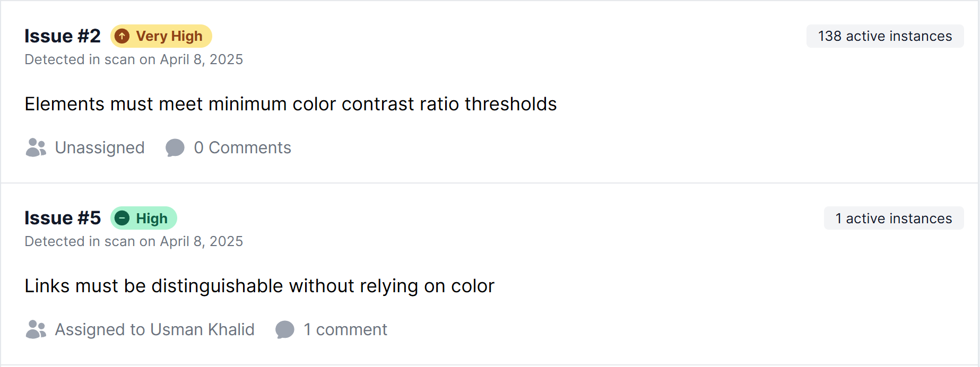Click the High severity minus icon
Image resolution: width=980 pixels, height=367 pixels.
pos(122,218)
